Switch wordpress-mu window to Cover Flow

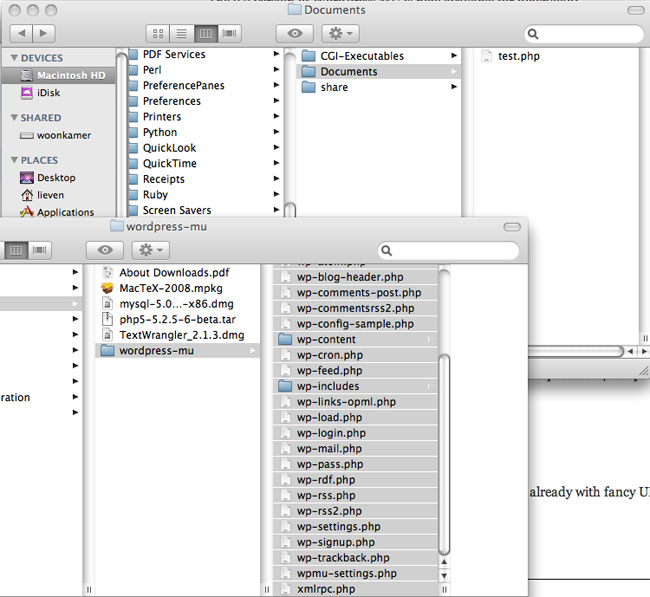[39, 250]
